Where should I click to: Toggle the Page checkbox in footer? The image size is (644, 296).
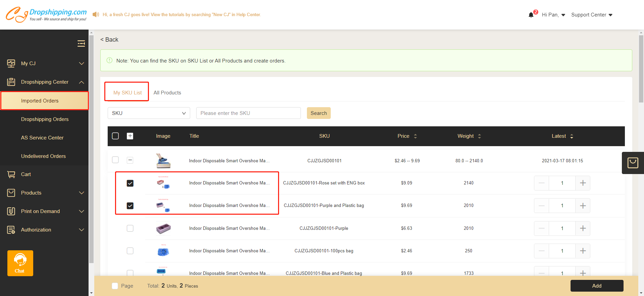115,286
